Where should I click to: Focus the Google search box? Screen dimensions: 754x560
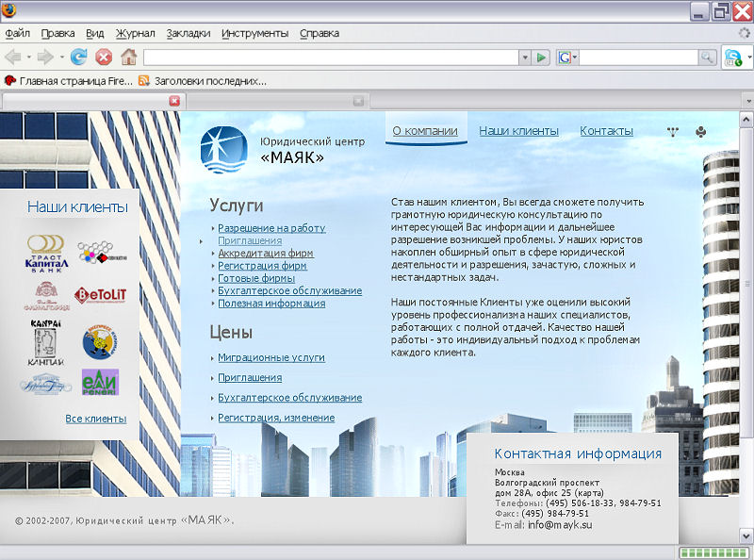point(639,58)
